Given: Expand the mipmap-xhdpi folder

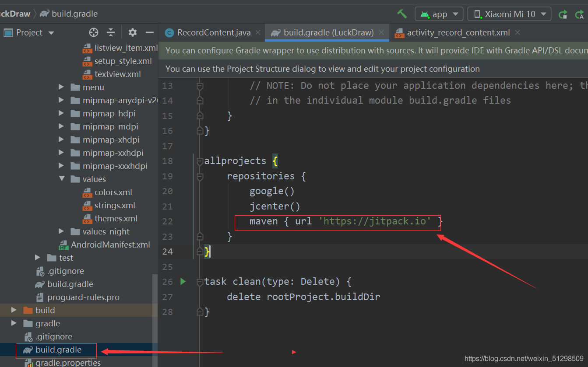Looking at the screenshot, I should pos(61,140).
